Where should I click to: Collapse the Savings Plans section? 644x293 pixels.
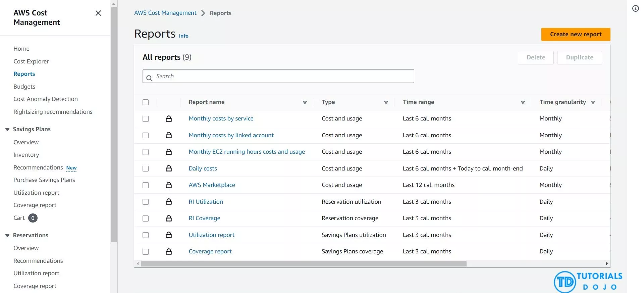coord(7,130)
